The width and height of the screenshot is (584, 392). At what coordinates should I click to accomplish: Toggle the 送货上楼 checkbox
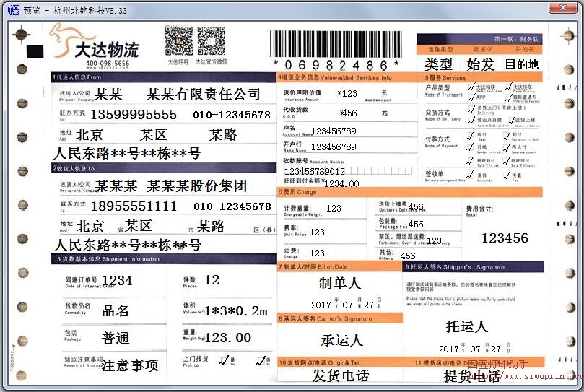coord(511,120)
